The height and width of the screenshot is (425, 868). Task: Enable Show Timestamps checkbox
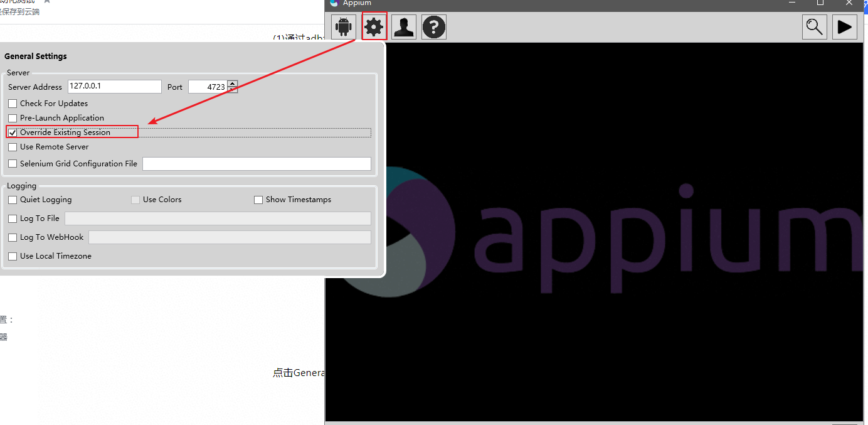[x=258, y=200]
